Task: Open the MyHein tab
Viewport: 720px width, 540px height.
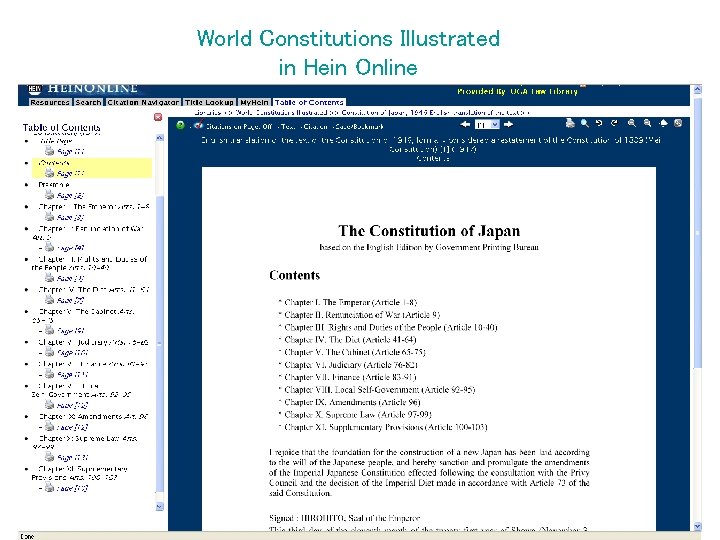Action: (254, 102)
